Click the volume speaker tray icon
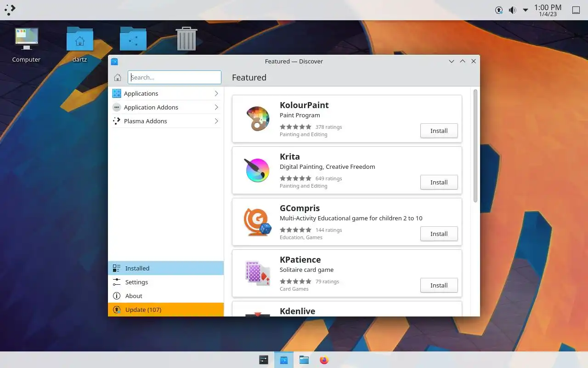Image resolution: width=588 pixels, height=368 pixels. [x=512, y=10]
